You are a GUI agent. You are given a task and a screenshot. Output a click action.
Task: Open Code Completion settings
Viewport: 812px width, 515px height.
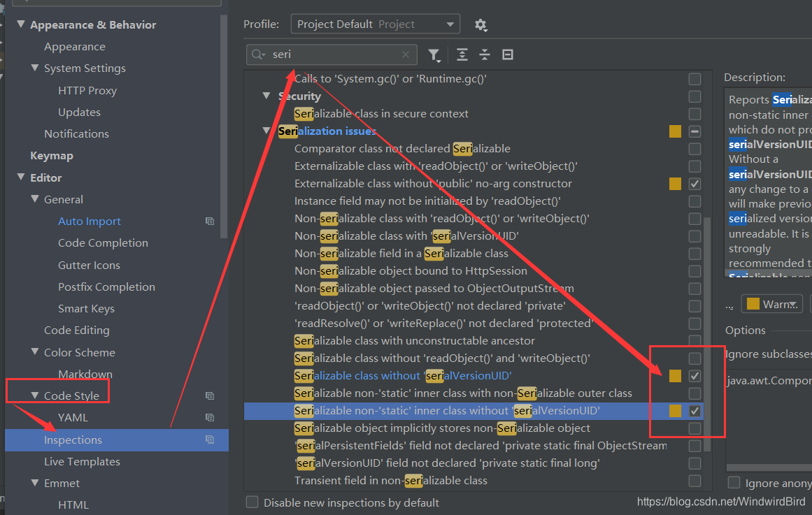(x=103, y=243)
